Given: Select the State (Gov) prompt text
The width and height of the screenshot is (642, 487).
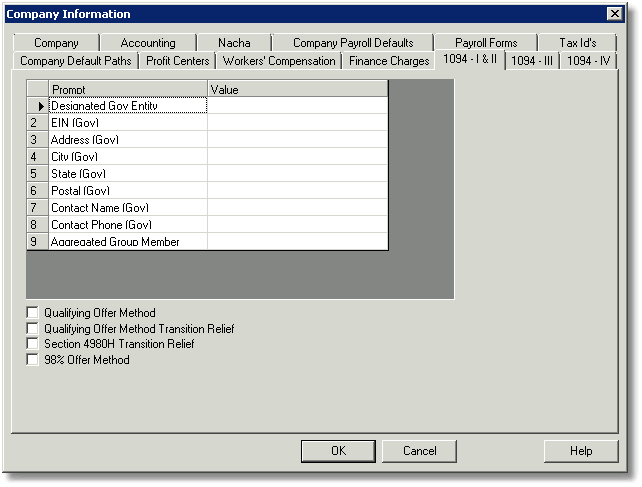Looking at the screenshot, I should point(78,174).
